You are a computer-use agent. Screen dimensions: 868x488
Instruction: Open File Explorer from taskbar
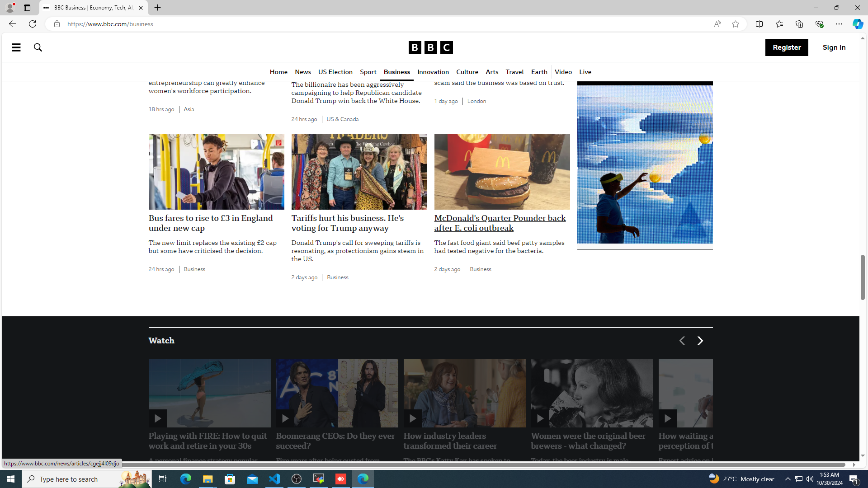208,479
